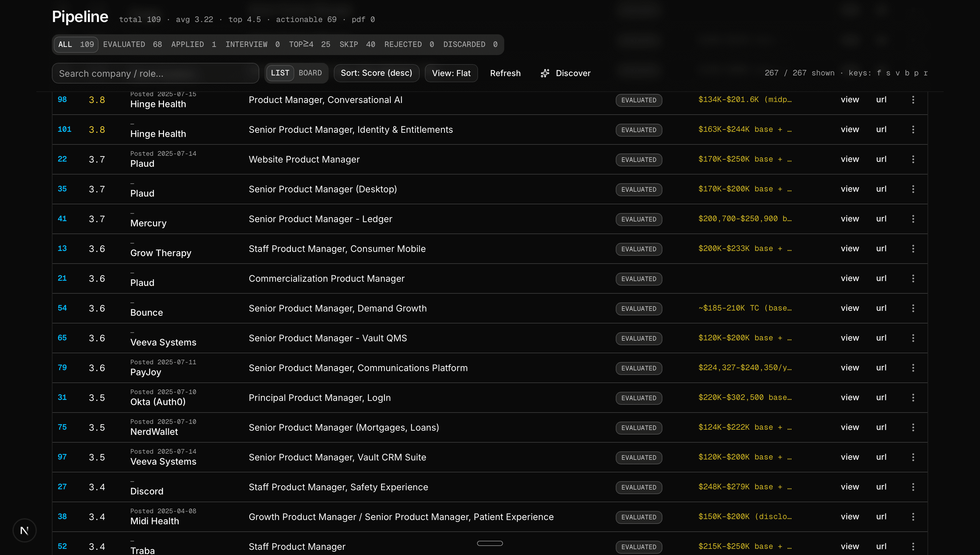Viewport: 980px width, 555px height.
Task: Switch to LIST view
Action: 280,73
